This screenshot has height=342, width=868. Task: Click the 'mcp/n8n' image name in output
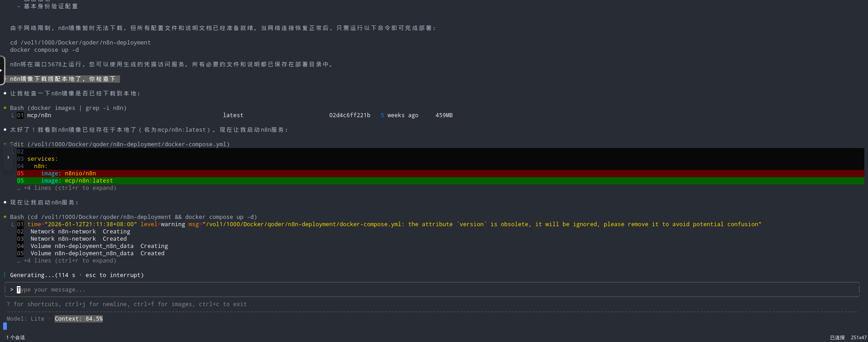click(39, 115)
